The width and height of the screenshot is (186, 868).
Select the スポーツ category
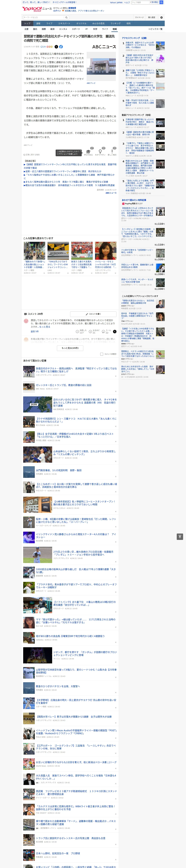click(x=76, y=29)
